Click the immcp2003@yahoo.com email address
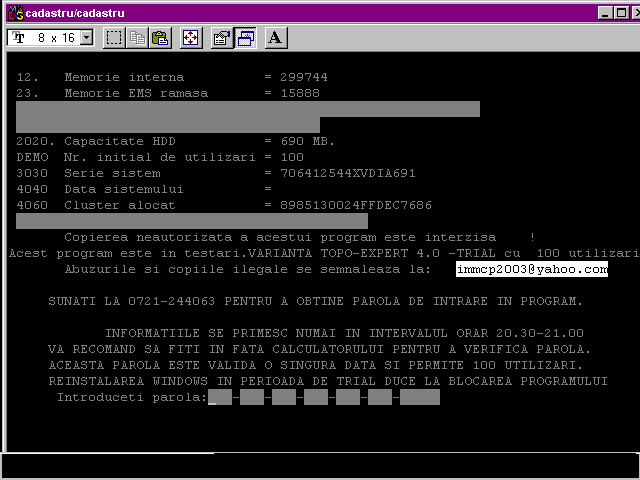The width and height of the screenshot is (640, 480). coord(530,270)
